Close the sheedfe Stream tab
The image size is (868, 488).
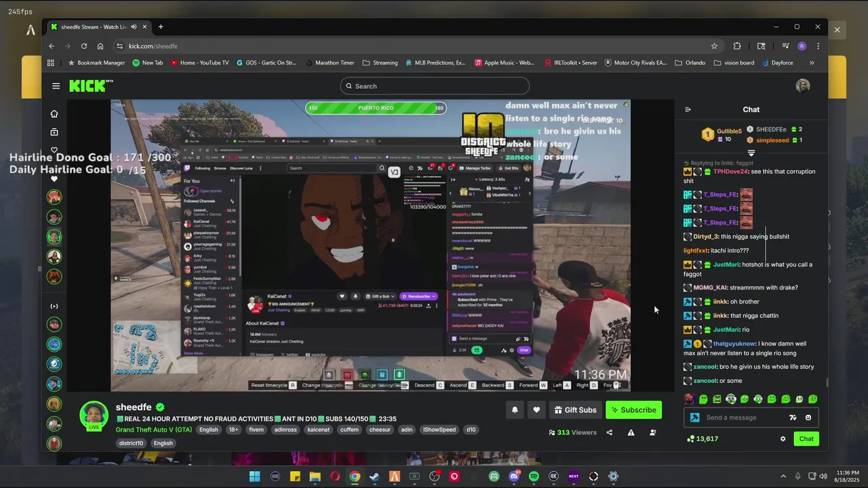pos(144,27)
